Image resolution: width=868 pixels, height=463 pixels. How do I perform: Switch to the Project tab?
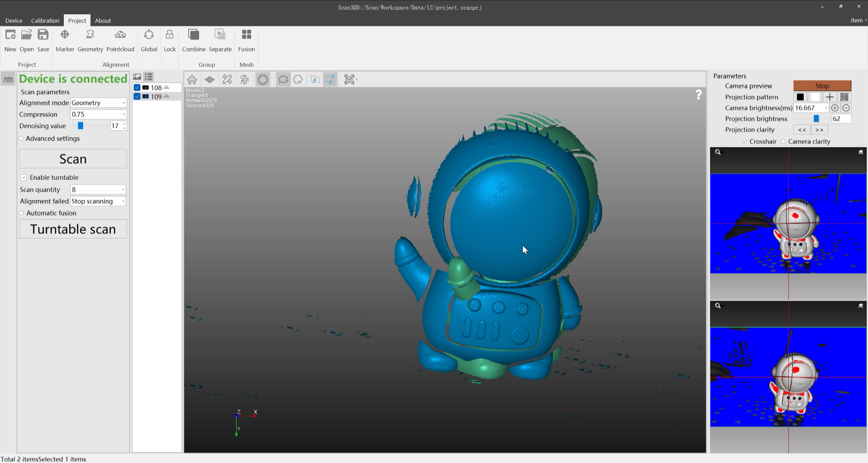click(77, 20)
